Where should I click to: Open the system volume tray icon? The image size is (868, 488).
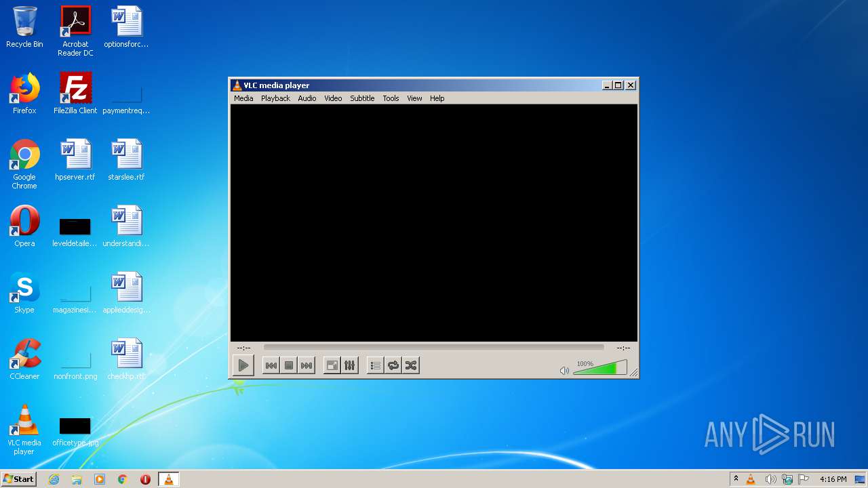tap(770, 479)
